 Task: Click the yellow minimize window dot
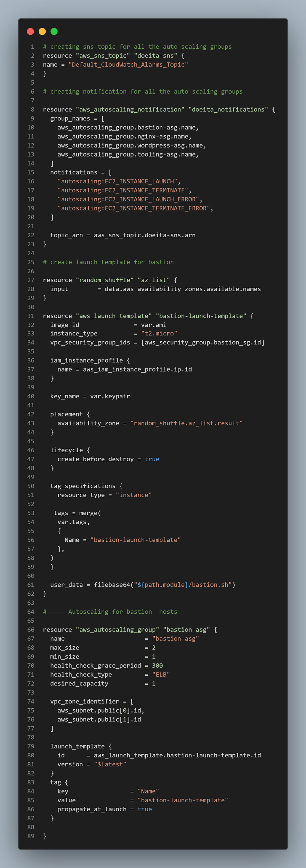pyautogui.click(x=42, y=32)
